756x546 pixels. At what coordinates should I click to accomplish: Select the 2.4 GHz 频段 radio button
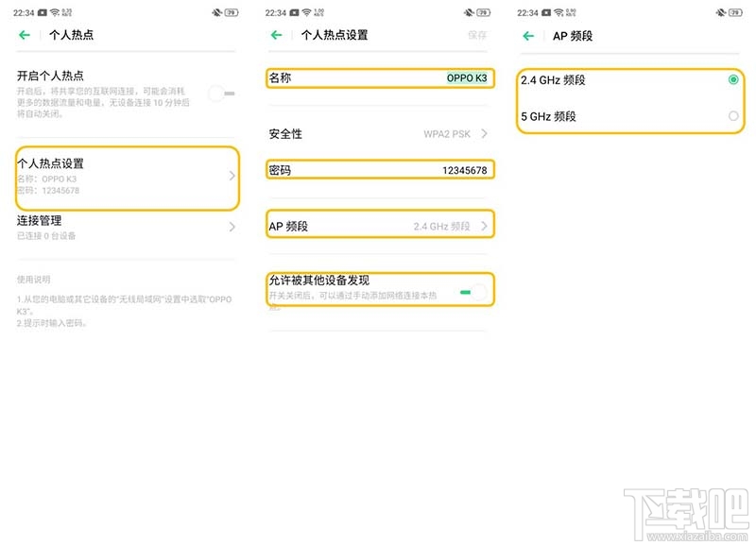pyautogui.click(x=732, y=79)
